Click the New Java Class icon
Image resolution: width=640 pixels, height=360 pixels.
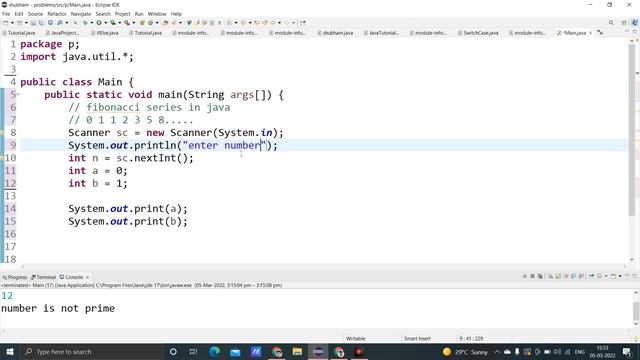pyautogui.click(x=150, y=23)
